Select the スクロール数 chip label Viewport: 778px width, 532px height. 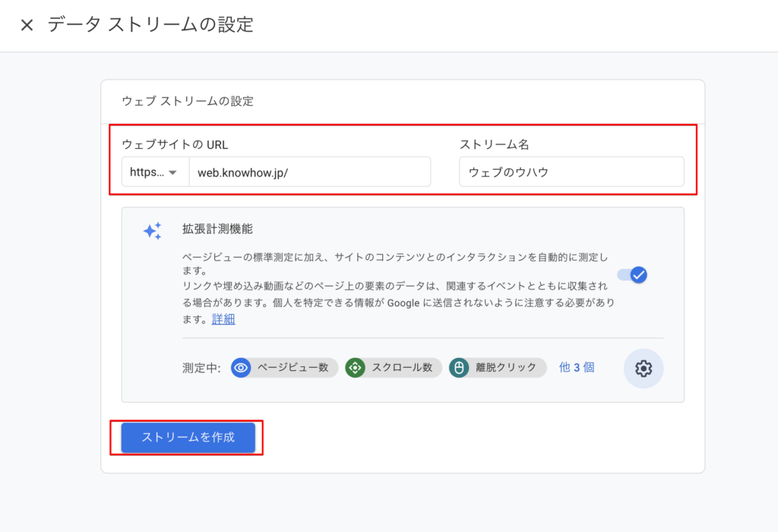pos(403,367)
